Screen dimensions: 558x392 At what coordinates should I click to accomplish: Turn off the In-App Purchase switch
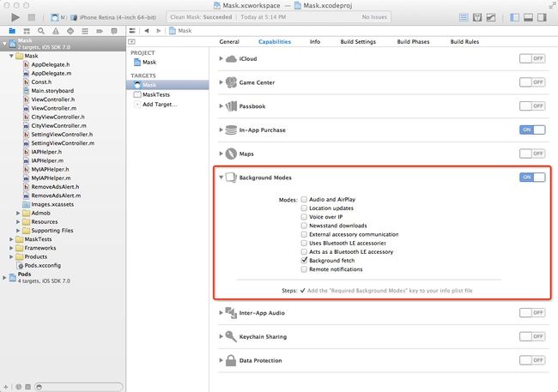click(x=532, y=130)
